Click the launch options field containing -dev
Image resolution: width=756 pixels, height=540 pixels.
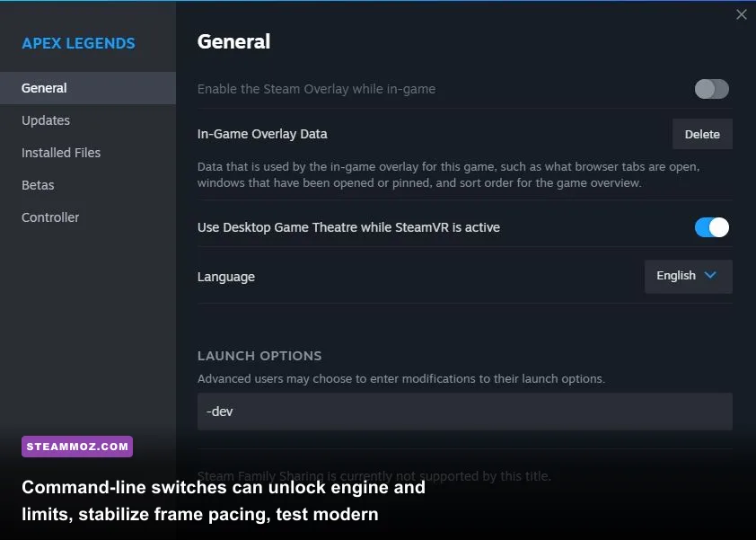click(x=465, y=412)
